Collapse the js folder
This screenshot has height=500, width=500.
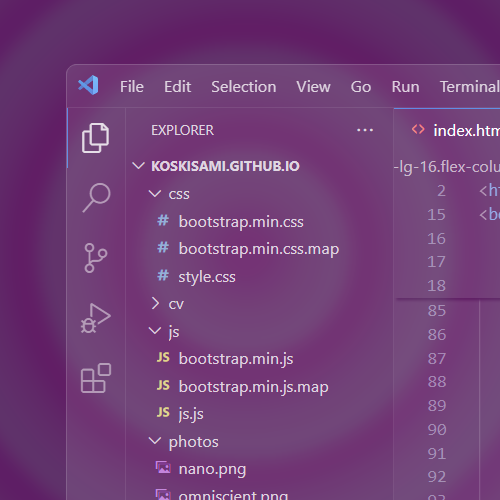[155, 330]
